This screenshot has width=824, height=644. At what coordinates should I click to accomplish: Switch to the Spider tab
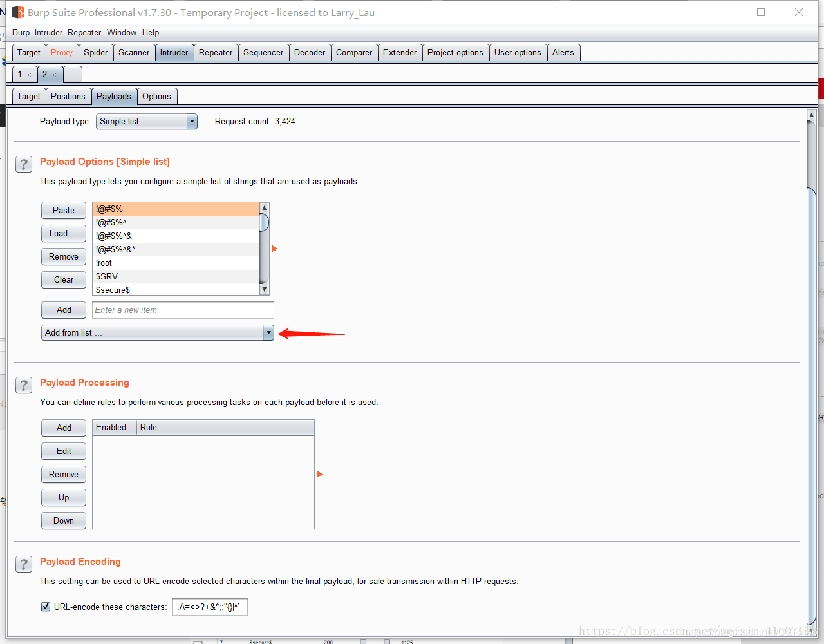pyautogui.click(x=96, y=52)
